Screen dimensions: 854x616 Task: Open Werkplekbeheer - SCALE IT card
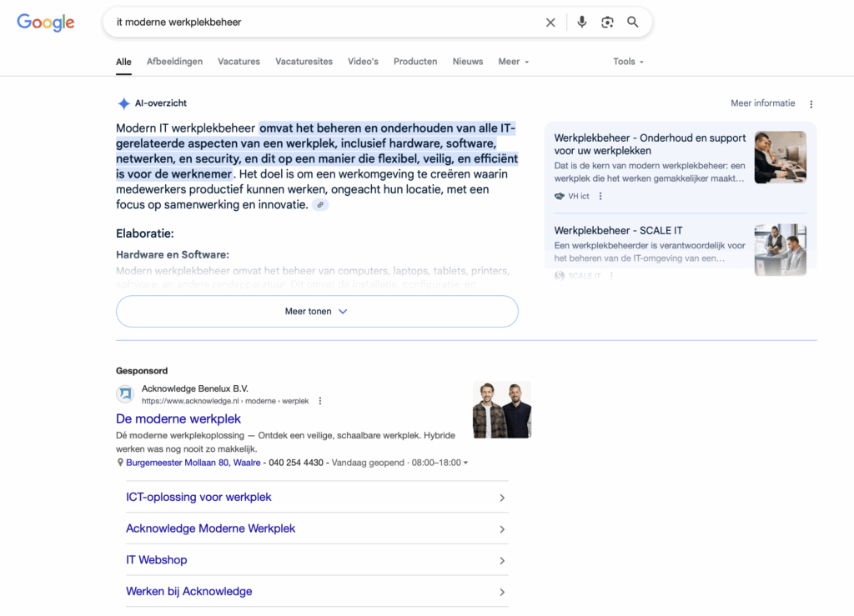pyautogui.click(x=618, y=231)
